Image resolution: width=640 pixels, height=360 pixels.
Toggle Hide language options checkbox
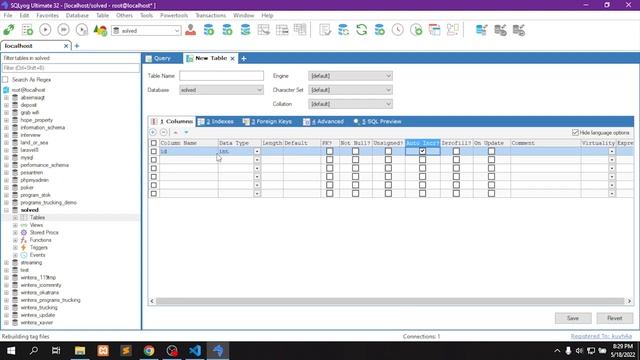(x=576, y=133)
